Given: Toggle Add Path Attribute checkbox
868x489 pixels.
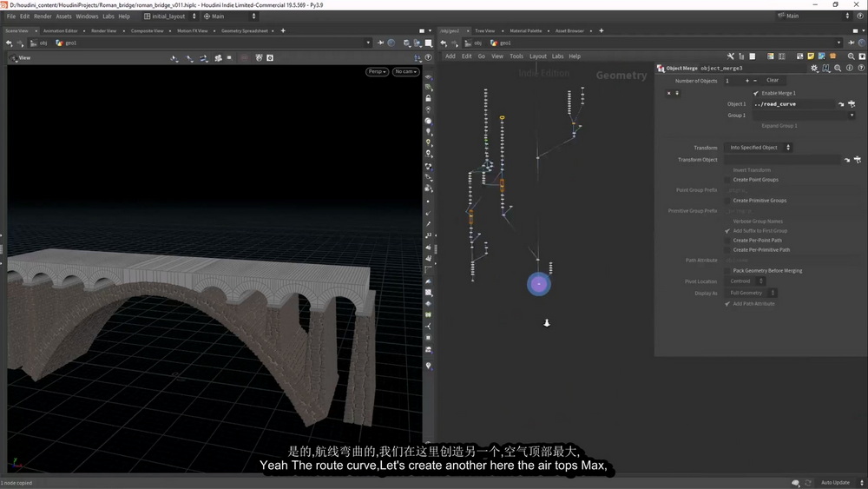Looking at the screenshot, I should pyautogui.click(x=727, y=303).
